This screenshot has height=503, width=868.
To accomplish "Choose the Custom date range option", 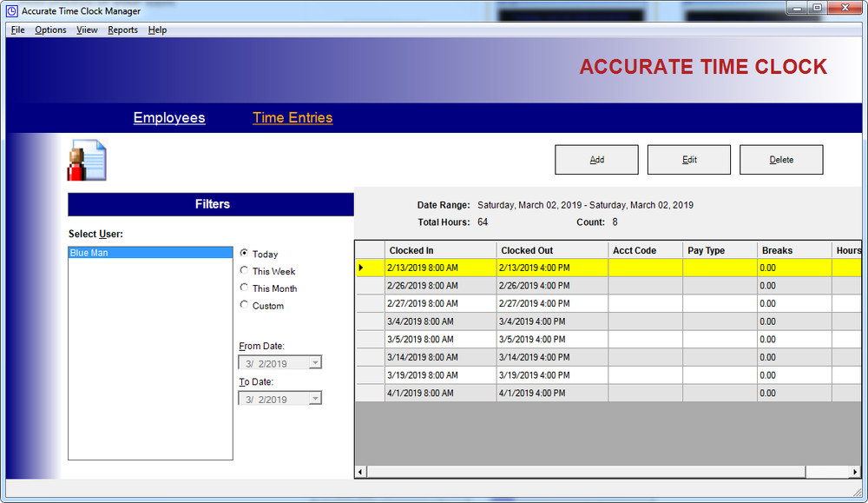I will (x=244, y=305).
